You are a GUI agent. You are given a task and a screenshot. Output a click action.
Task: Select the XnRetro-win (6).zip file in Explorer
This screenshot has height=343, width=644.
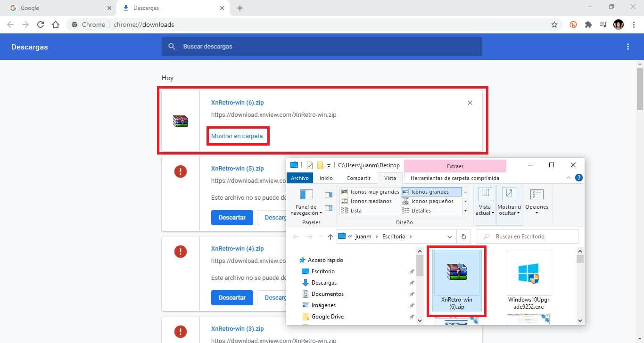(456, 281)
